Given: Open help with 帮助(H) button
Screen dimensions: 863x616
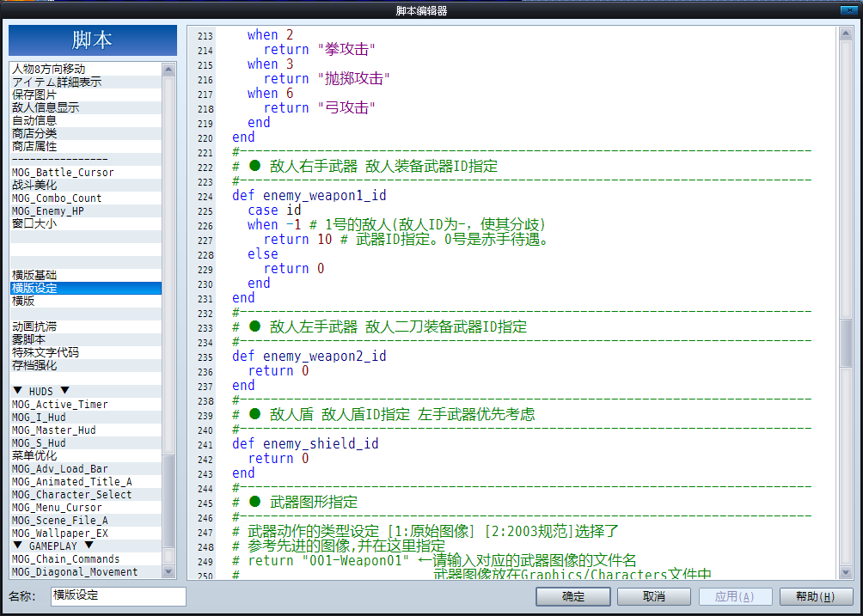Looking at the screenshot, I should [x=817, y=597].
